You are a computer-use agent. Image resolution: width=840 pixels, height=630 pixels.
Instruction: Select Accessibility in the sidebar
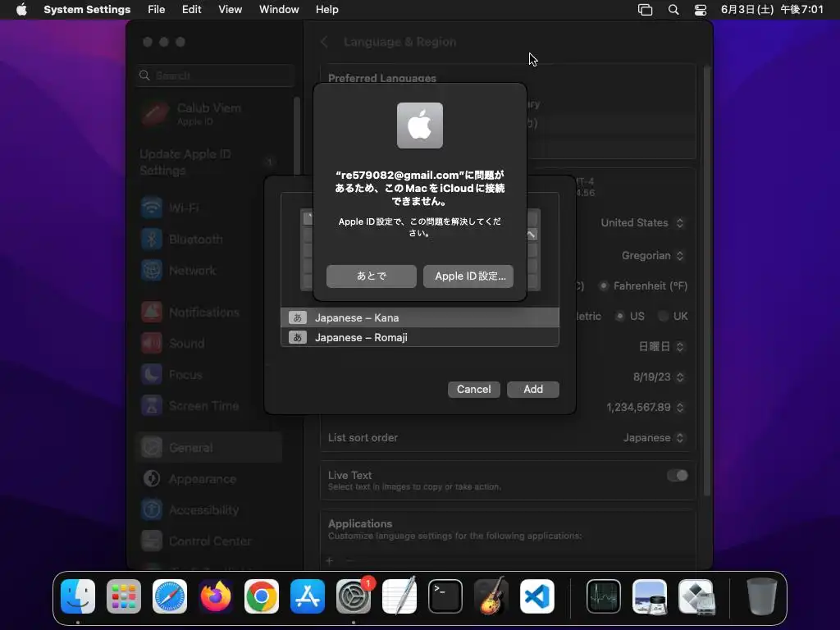coord(209,510)
